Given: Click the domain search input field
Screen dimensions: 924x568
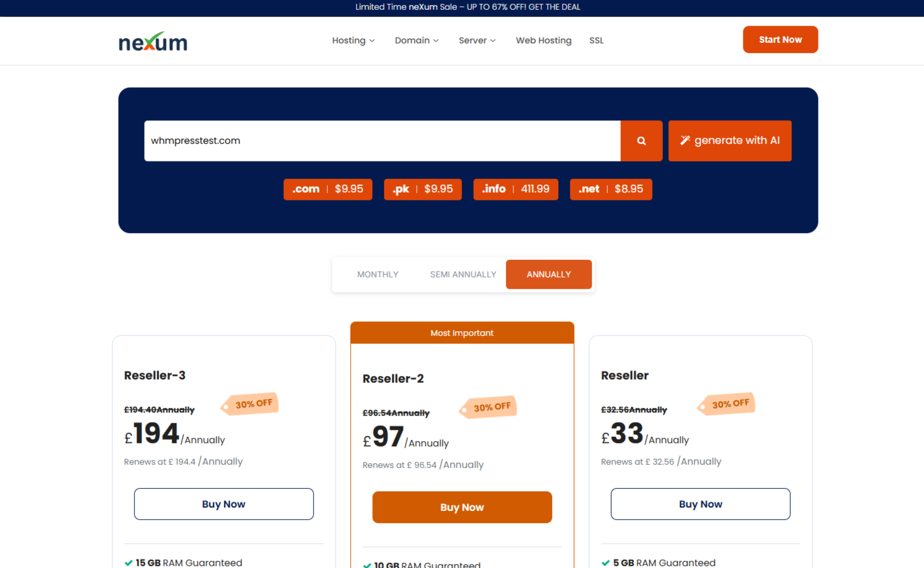Looking at the screenshot, I should tap(382, 141).
